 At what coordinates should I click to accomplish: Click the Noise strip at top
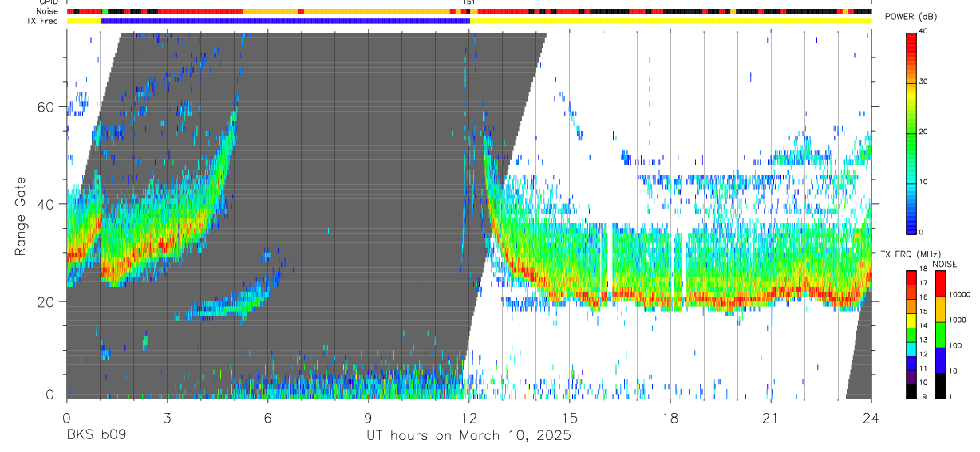point(469,12)
